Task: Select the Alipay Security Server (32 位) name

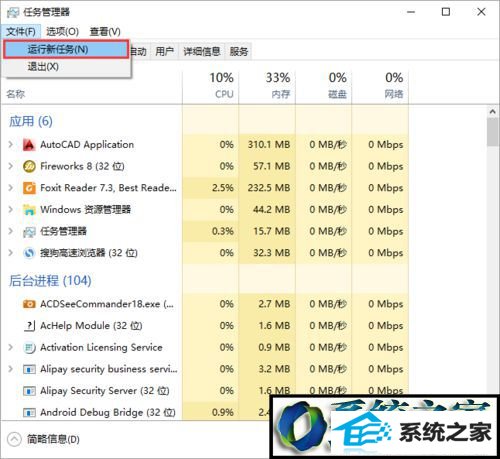Action: [x=105, y=390]
